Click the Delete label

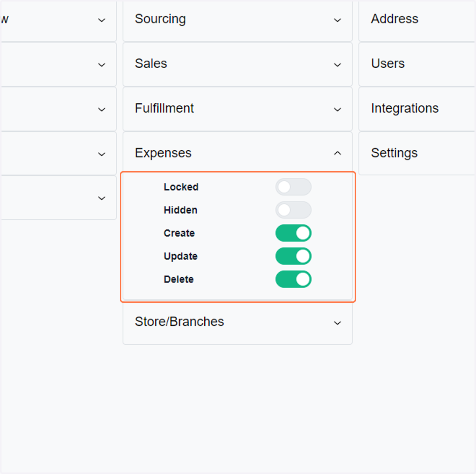tap(178, 279)
